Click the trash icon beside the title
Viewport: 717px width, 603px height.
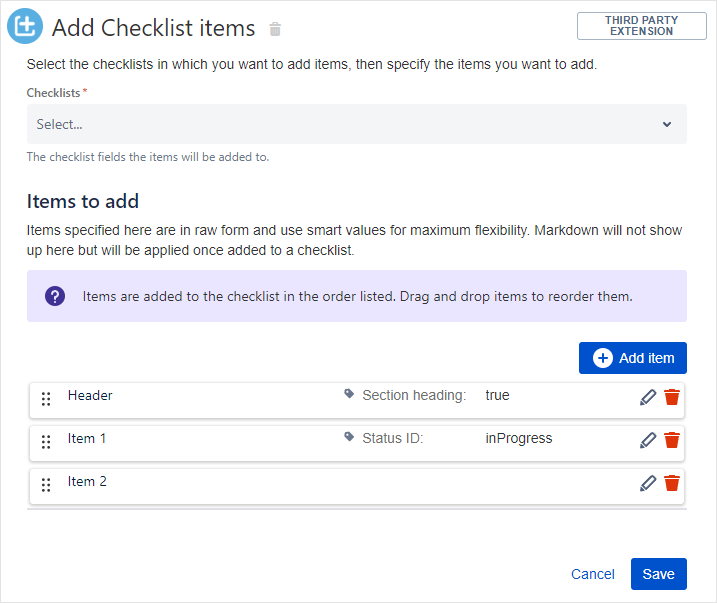[x=275, y=30]
